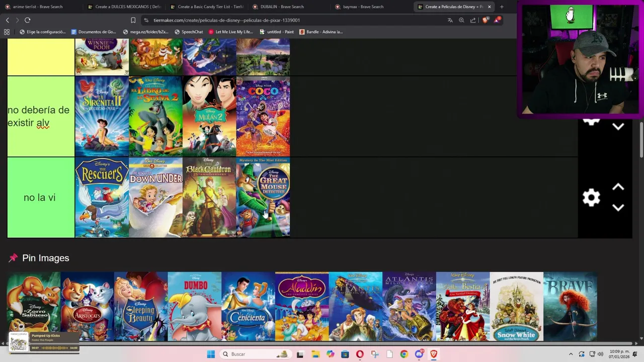The height and width of the screenshot is (362, 644).
Task: Move the 'no la vi' row up
Action: (618, 187)
